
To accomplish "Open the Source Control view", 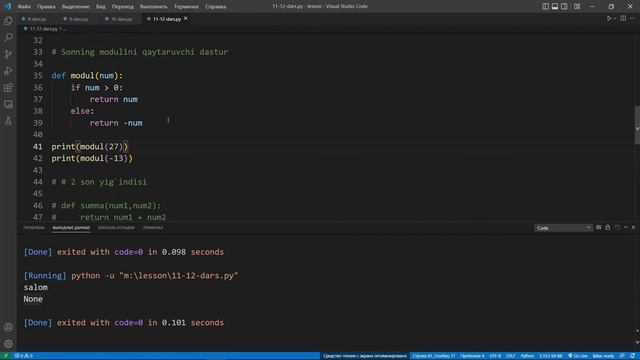I will (8, 54).
